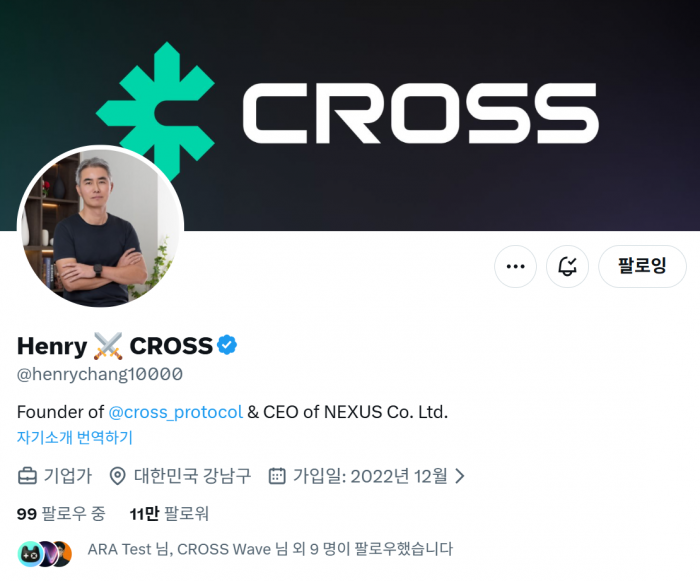Open the 11만 팔로워 followers list

(169, 514)
